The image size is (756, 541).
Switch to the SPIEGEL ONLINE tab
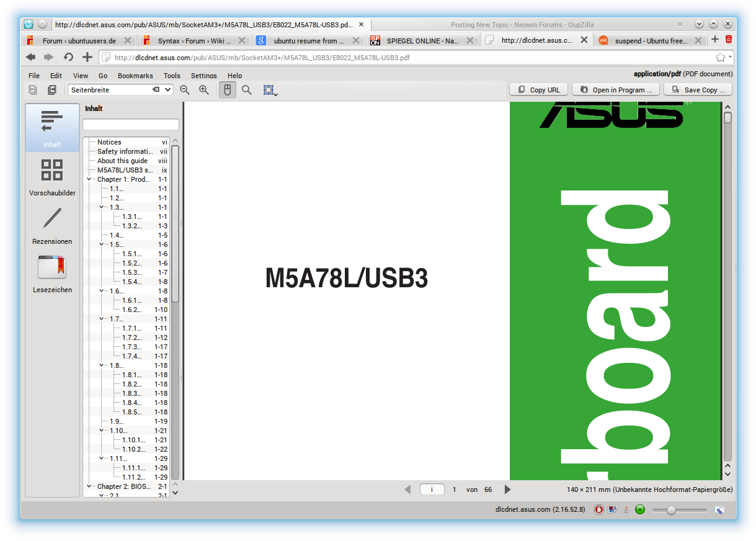(422, 40)
